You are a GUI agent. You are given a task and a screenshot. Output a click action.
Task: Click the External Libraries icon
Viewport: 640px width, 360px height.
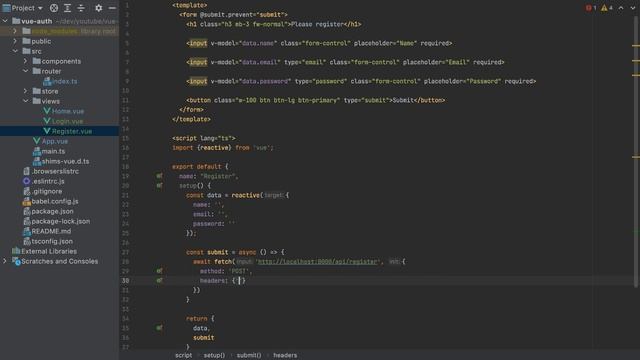(16, 251)
